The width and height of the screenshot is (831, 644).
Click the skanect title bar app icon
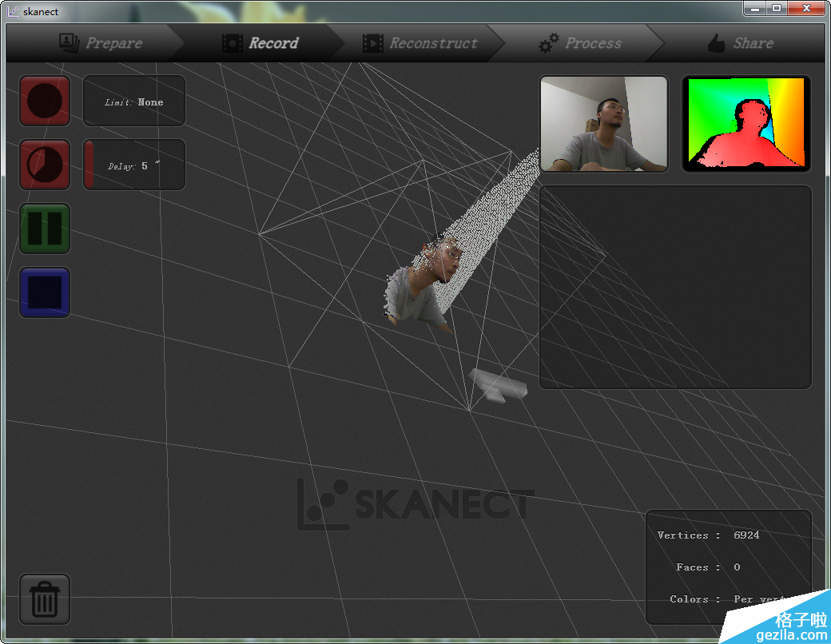[13, 11]
